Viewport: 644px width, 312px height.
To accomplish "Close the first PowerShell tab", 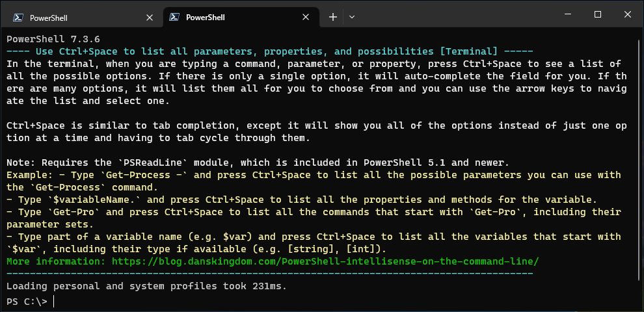I will click(x=150, y=18).
